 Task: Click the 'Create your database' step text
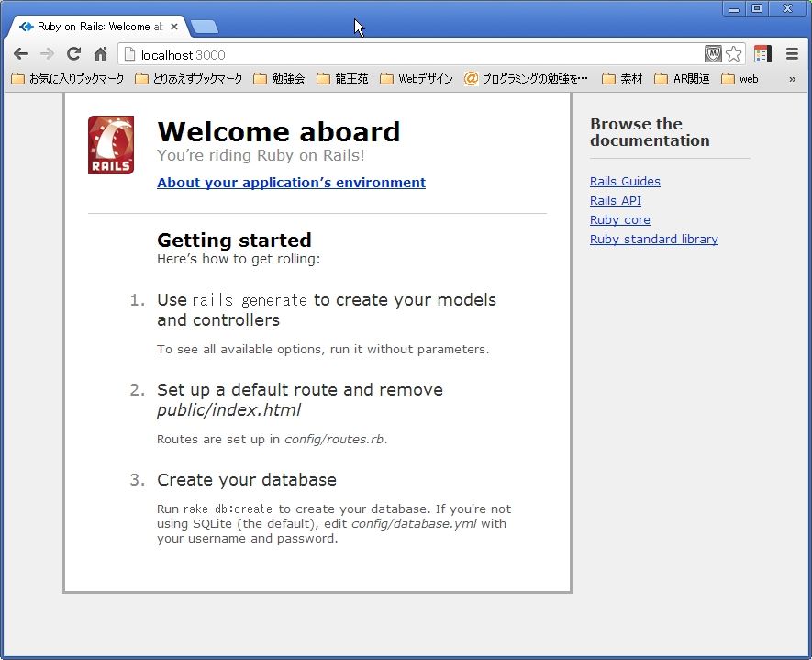(247, 480)
